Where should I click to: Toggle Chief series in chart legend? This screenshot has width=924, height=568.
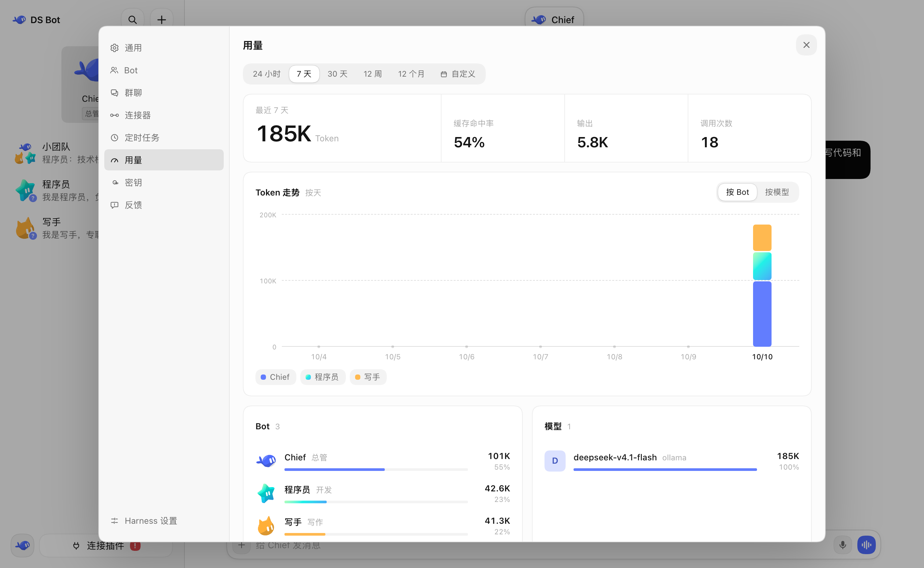click(275, 377)
